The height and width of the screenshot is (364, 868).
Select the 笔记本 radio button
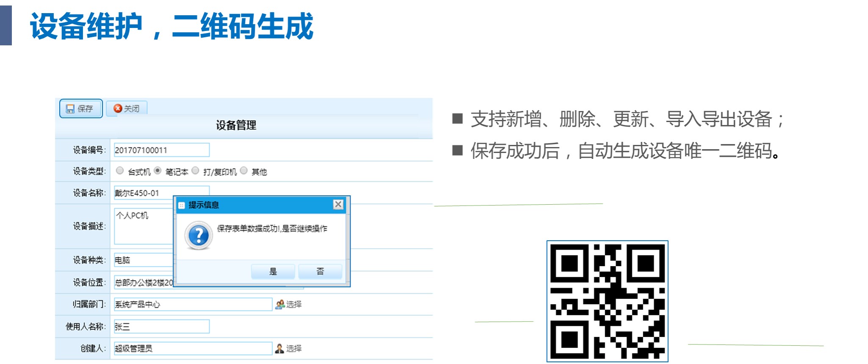click(158, 170)
